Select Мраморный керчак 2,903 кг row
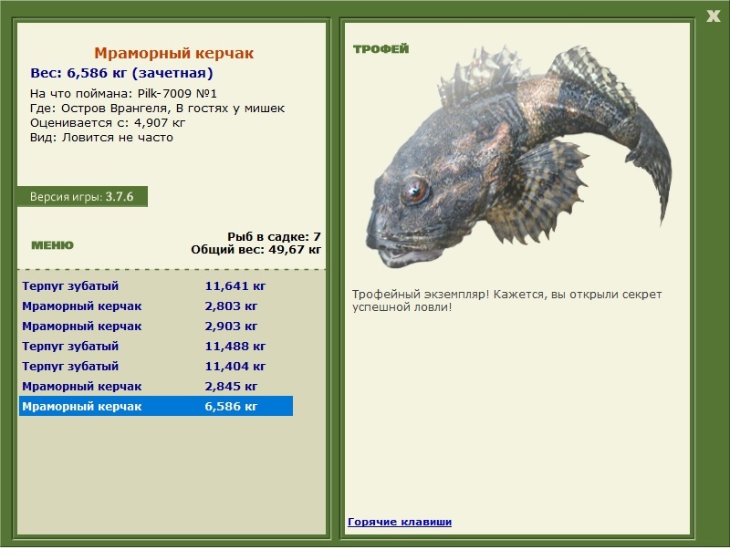Image resolution: width=730 pixels, height=560 pixels. [x=156, y=326]
